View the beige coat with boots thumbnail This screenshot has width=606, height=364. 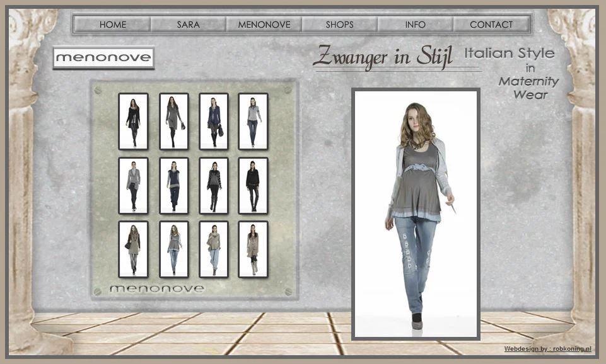pos(253,249)
